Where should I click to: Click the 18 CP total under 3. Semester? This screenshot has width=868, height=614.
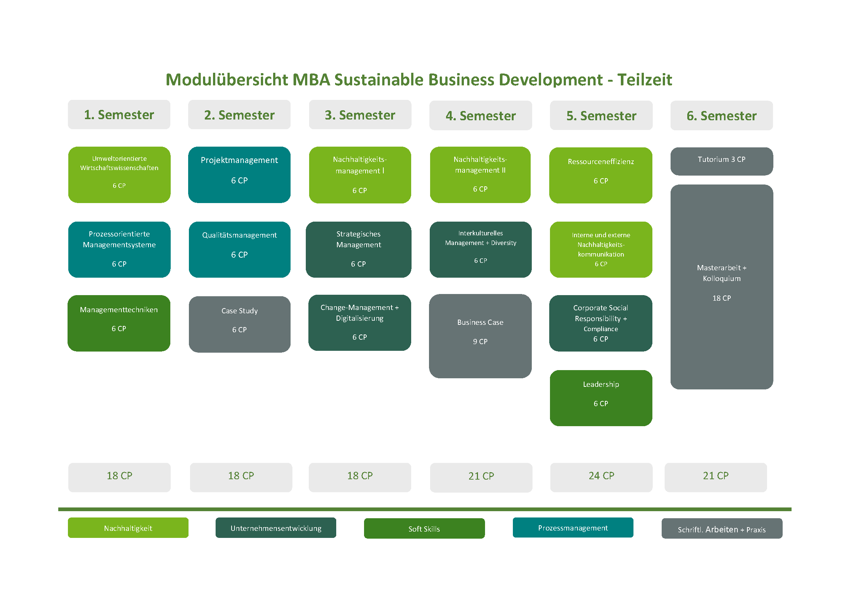point(360,477)
